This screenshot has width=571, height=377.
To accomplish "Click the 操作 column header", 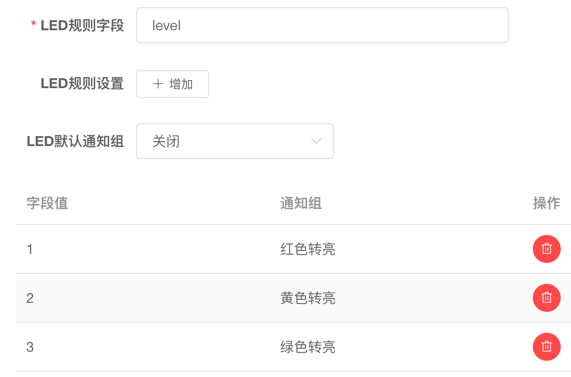I will [x=546, y=203].
